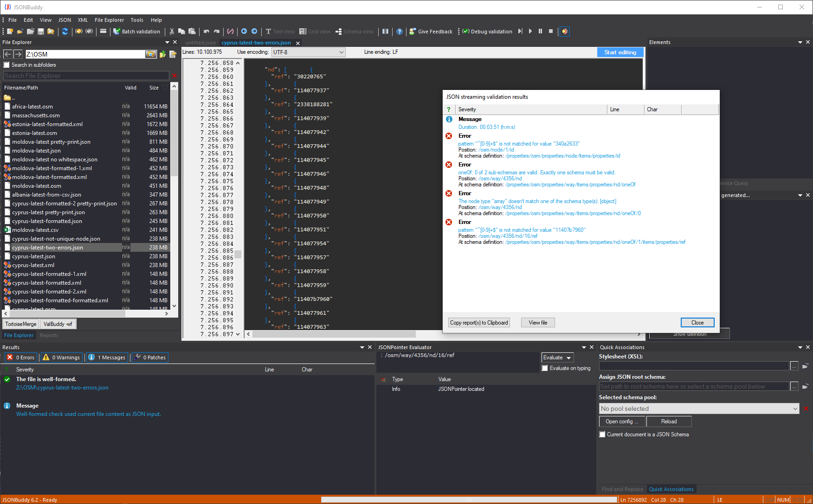Screen dimensions: 813x504
Task: Click the debug Pause icon
Action: 541,32
